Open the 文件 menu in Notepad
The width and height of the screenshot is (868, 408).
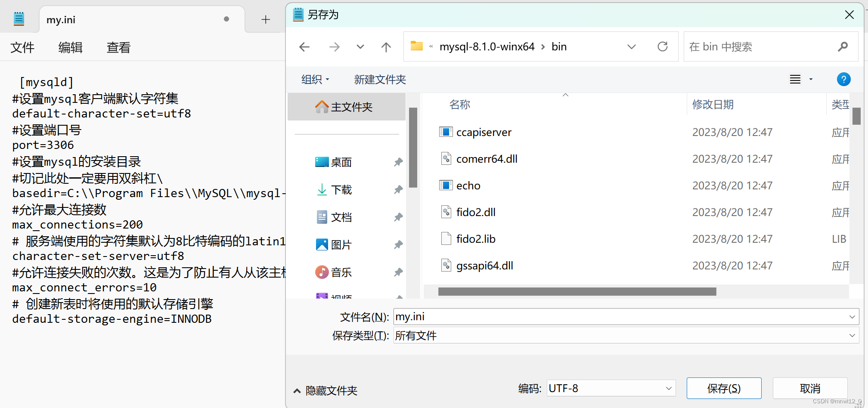(22, 48)
